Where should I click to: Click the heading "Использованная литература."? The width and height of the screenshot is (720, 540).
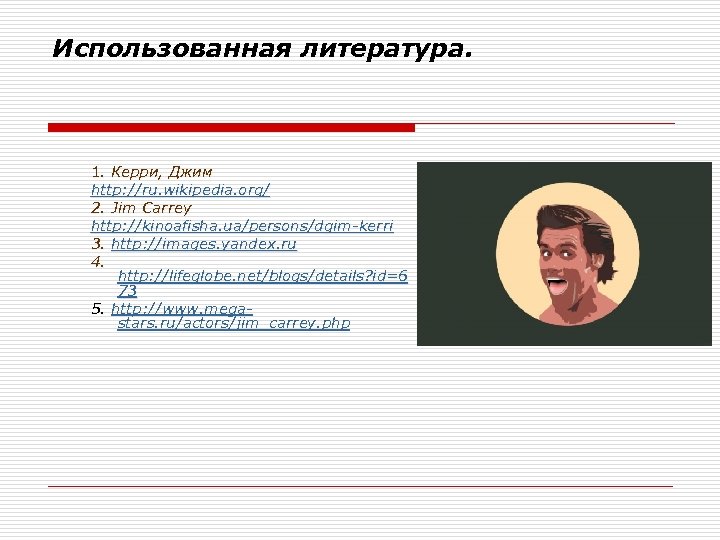click(x=262, y=49)
